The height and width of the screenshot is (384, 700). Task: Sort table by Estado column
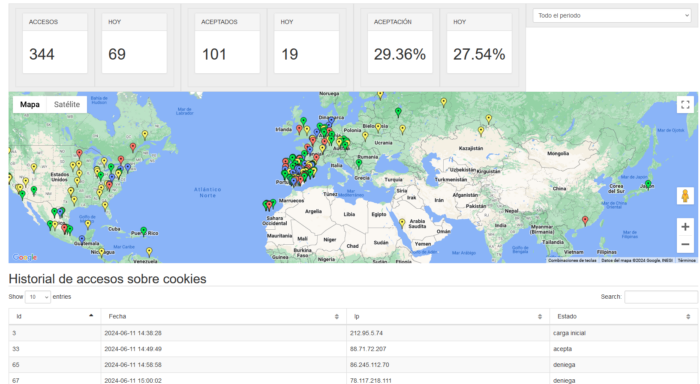pyautogui.click(x=624, y=317)
